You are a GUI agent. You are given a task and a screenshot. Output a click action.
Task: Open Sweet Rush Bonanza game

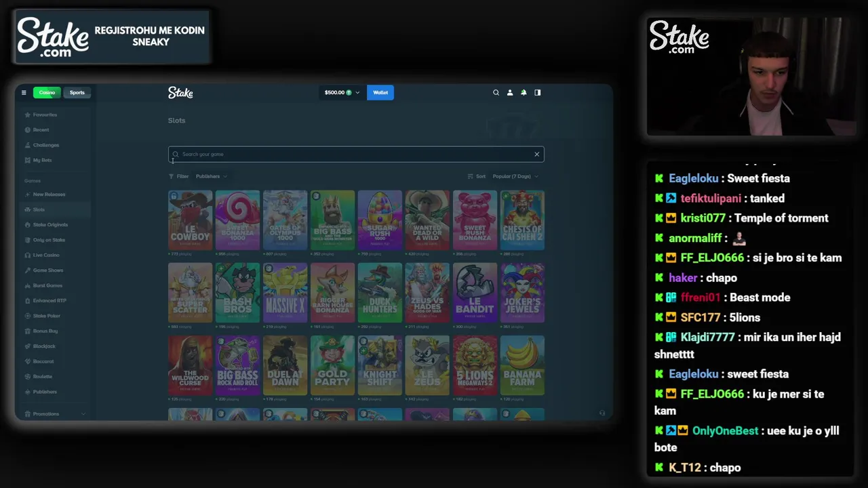(x=475, y=220)
